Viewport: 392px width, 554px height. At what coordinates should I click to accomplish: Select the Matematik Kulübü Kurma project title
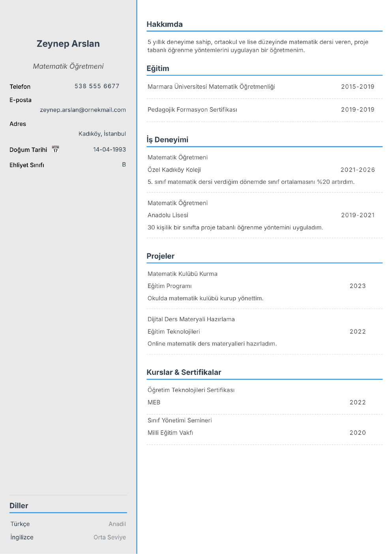coord(182,274)
